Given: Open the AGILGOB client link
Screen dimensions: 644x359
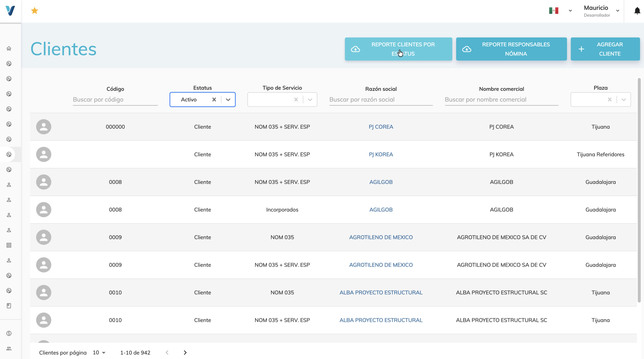Looking at the screenshot, I should [381, 182].
